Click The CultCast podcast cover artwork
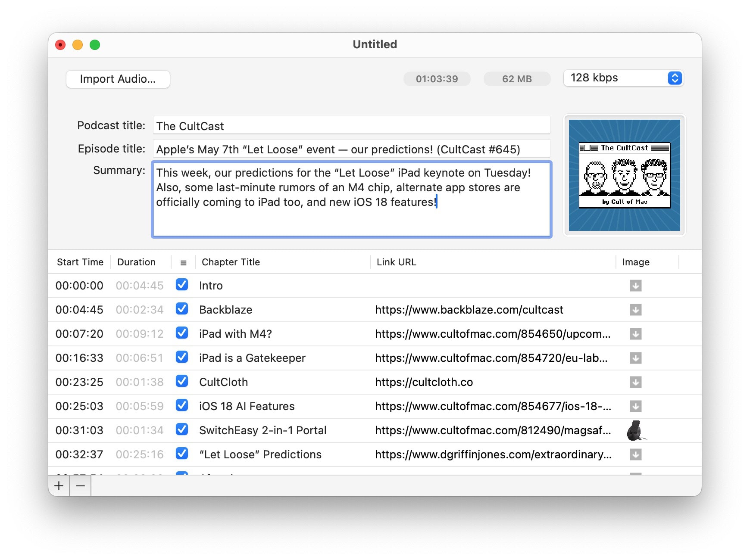This screenshot has width=750, height=560. point(624,175)
